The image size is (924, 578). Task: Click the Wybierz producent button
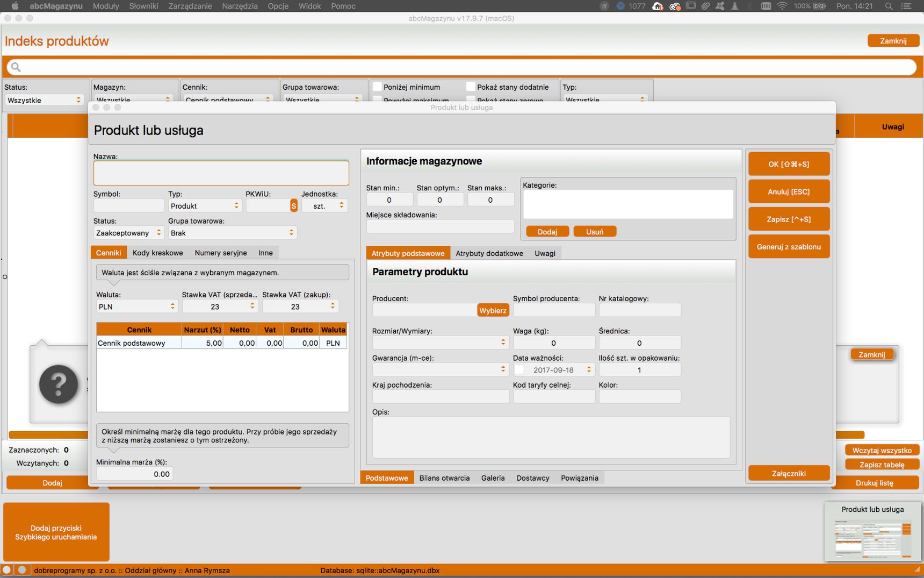coord(493,310)
